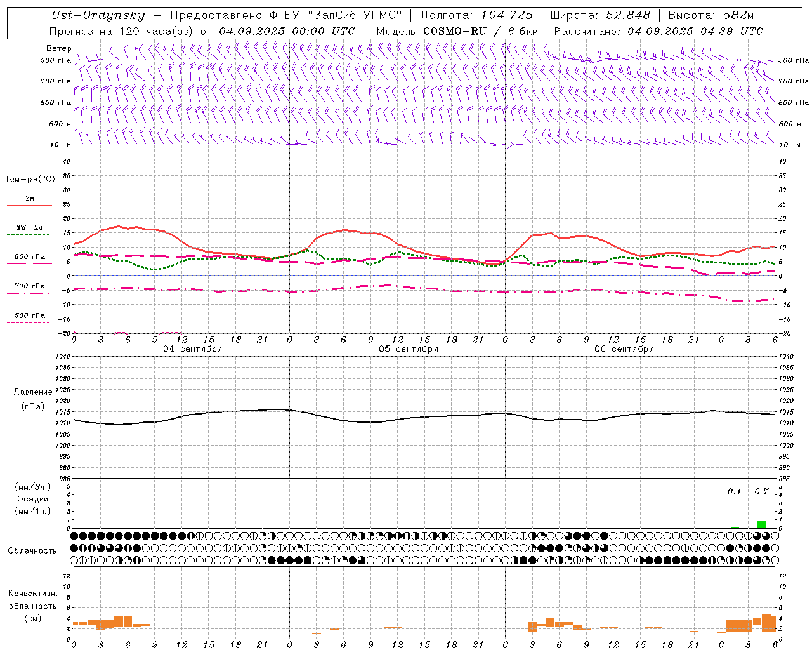This screenshot has width=812, height=650.
Task: Click the 2м temperature legend line sample
Action: 29,205
